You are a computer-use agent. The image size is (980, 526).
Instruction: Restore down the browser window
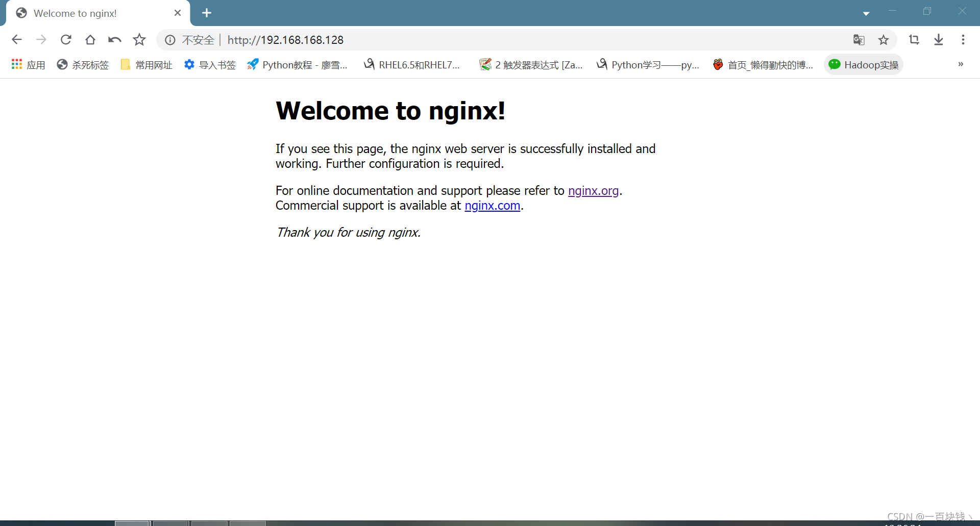pyautogui.click(x=927, y=11)
